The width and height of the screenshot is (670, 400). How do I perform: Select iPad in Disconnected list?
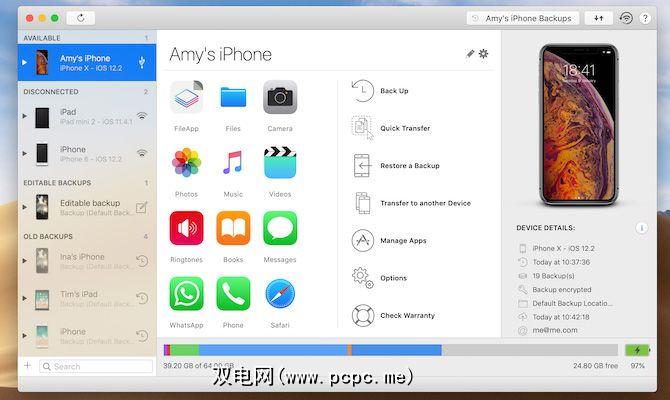coord(87,116)
